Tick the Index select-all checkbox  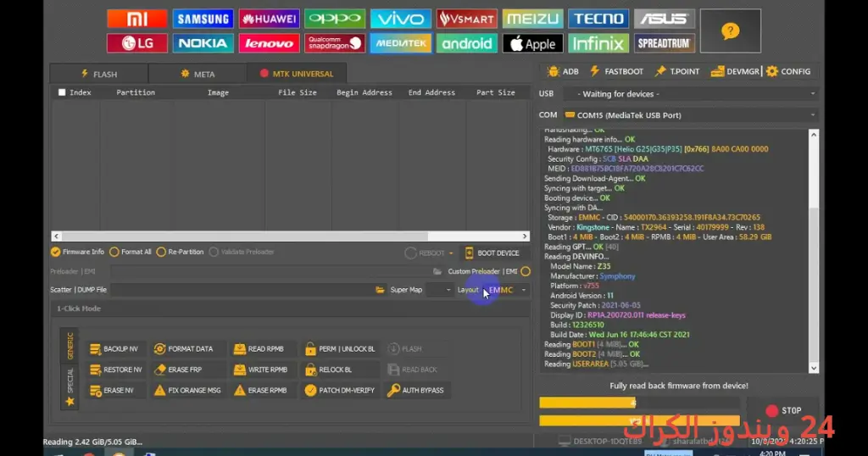click(x=62, y=92)
